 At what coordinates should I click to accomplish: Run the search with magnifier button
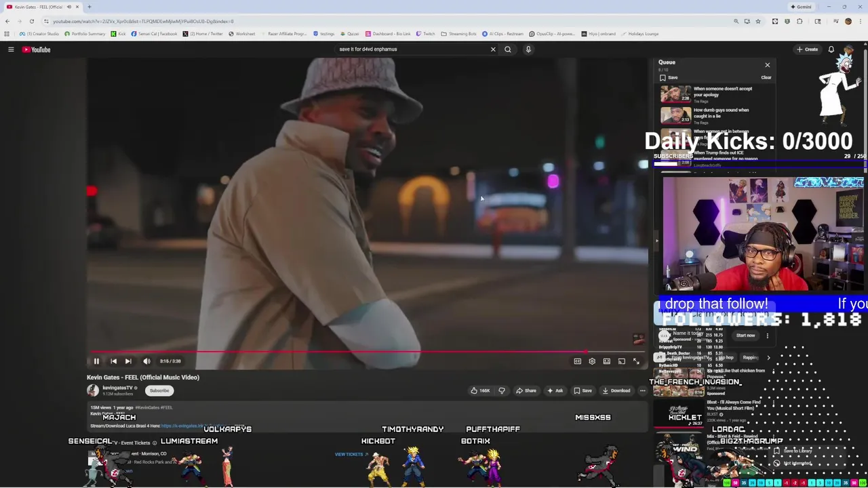coord(508,49)
